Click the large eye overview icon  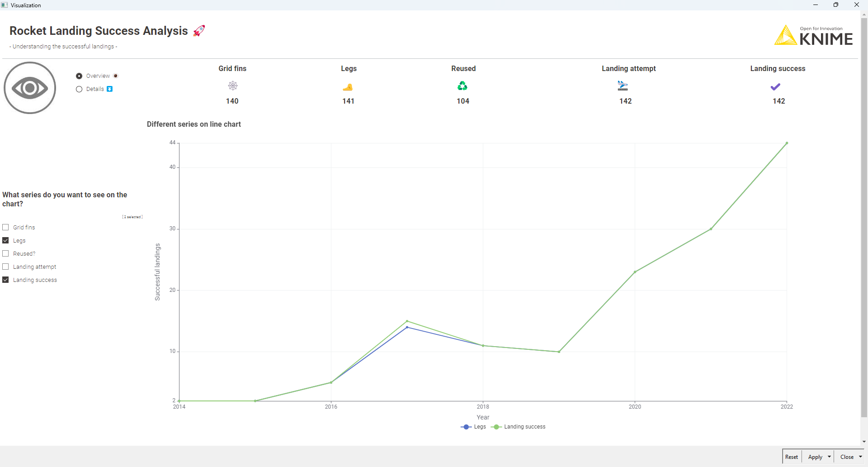30,88
